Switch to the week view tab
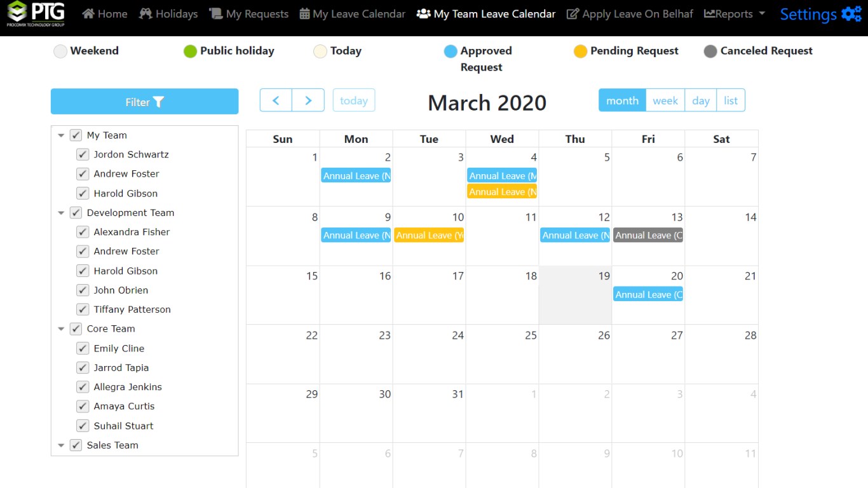868x488 pixels. coord(665,100)
